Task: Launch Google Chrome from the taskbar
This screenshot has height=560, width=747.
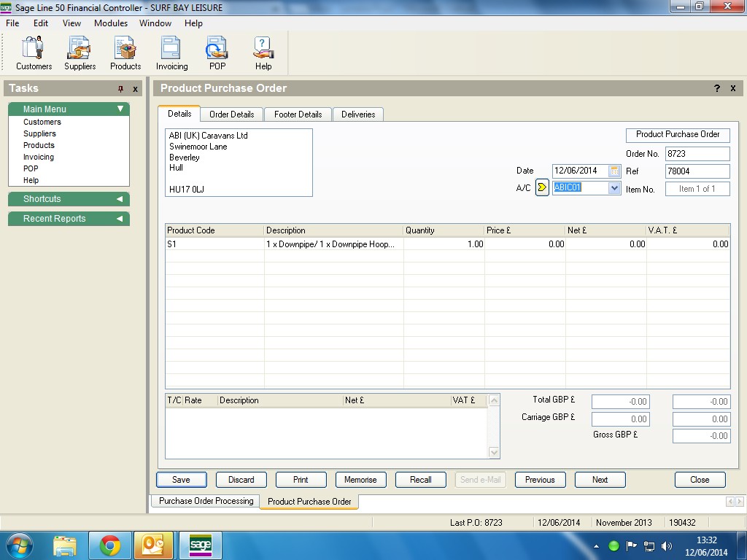Action: tap(110, 545)
